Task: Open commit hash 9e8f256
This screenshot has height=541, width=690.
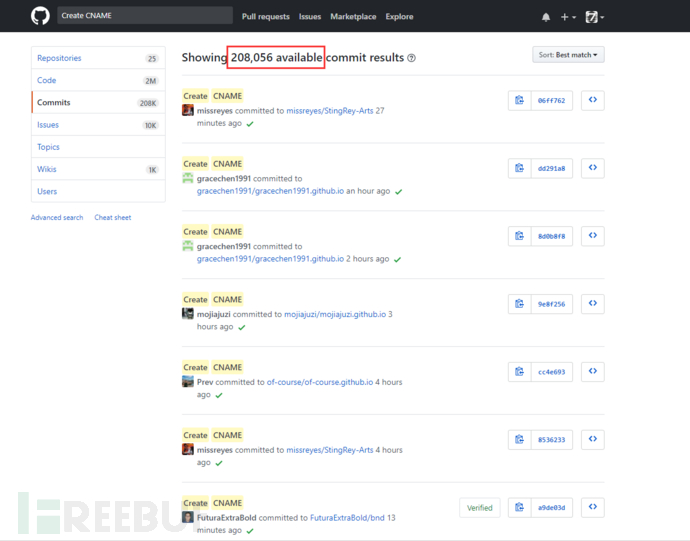Action: coord(552,304)
